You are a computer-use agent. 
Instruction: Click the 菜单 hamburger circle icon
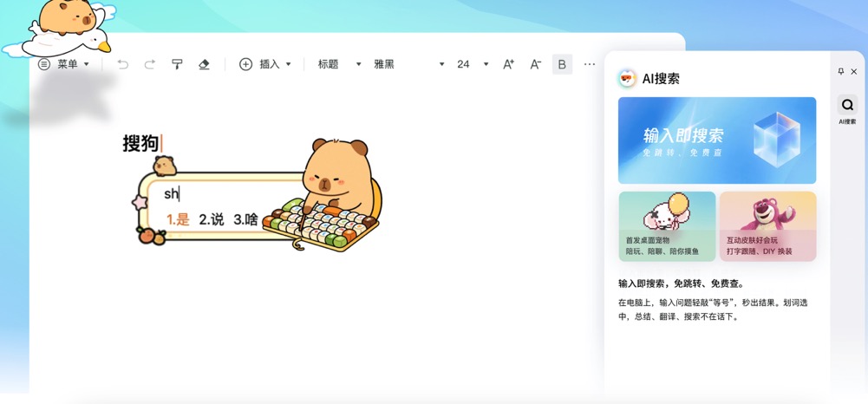[43, 64]
